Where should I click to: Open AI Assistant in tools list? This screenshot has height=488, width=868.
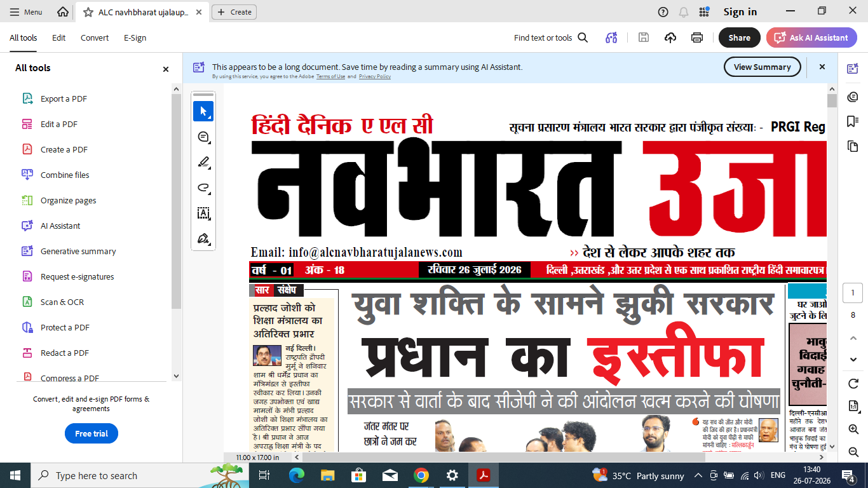pos(60,226)
